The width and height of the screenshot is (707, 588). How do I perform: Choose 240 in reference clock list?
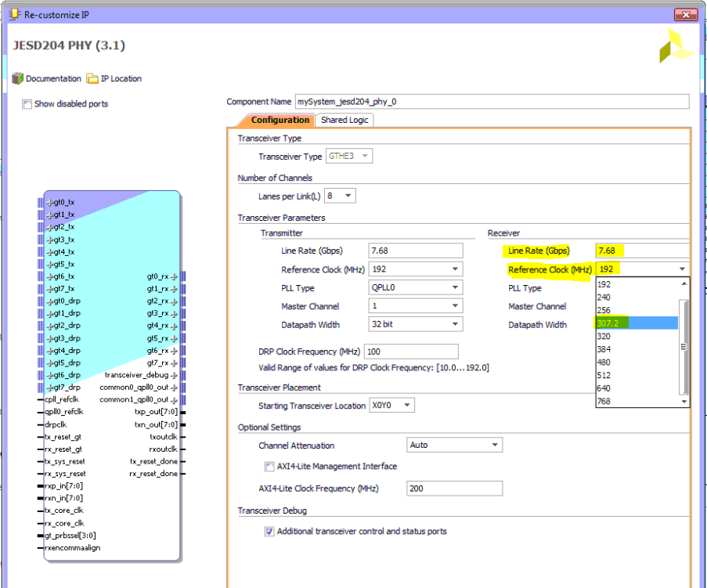pos(637,298)
